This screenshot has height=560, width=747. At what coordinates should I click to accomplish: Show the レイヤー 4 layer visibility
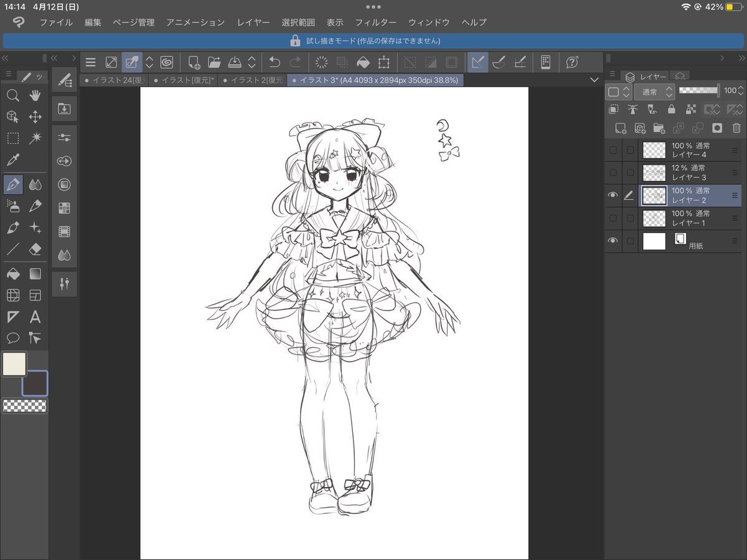coord(613,150)
